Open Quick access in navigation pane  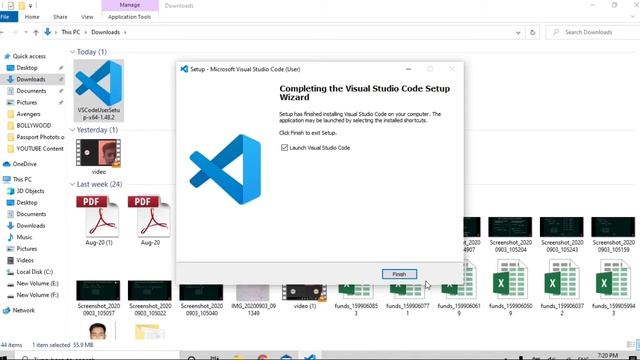click(29, 56)
